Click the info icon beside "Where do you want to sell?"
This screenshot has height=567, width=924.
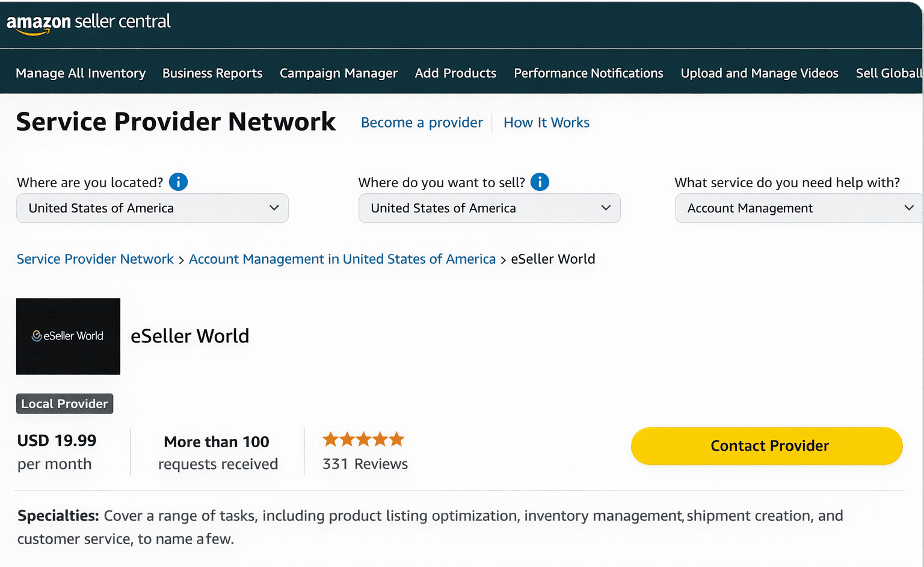540,182
